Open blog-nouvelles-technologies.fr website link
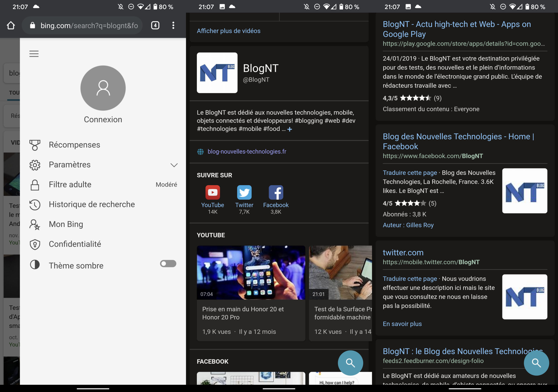 (x=247, y=151)
